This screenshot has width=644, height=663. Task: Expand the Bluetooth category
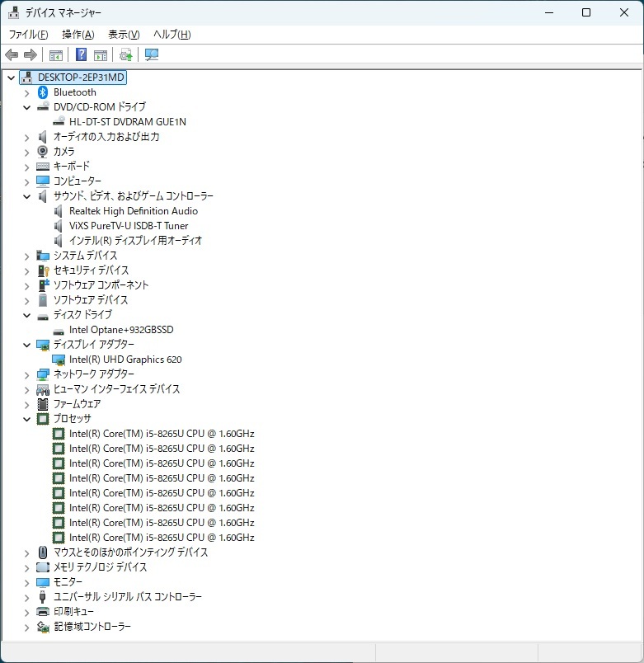(x=26, y=92)
